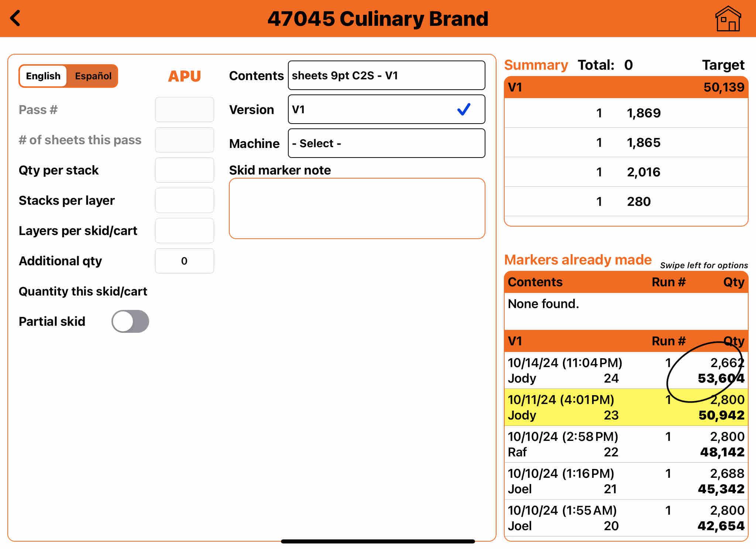Viewport: 756px width, 549px height.
Task: Select the V1 summary header row
Action: coord(626,87)
